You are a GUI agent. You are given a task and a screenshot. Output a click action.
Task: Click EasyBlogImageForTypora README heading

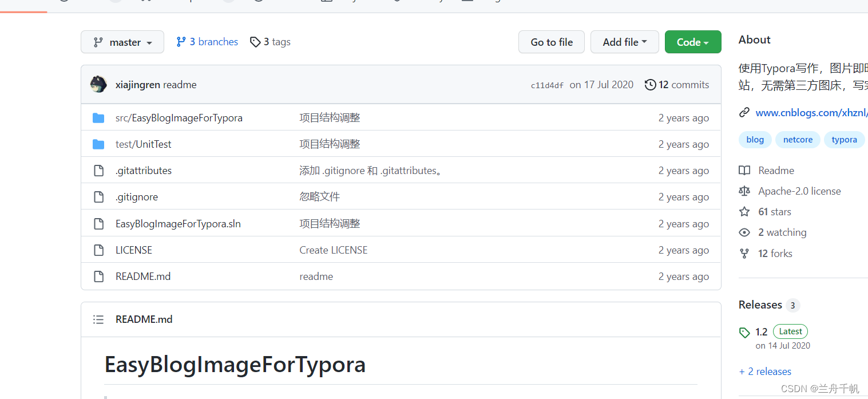pyautogui.click(x=235, y=365)
